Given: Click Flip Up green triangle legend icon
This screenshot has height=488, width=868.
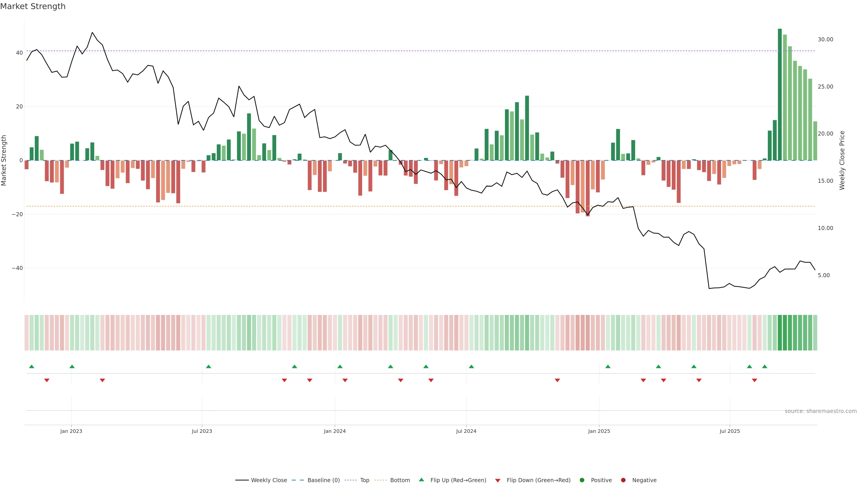Looking at the screenshot, I should coord(421,480).
